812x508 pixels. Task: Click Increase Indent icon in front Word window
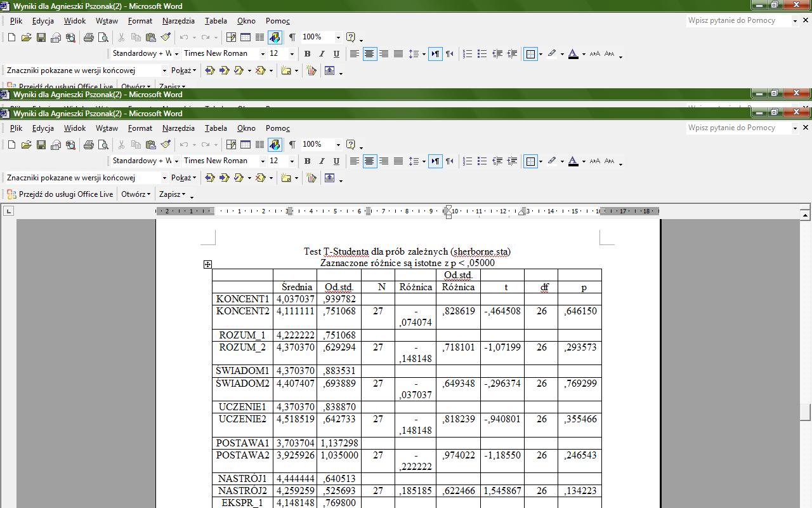pos(512,161)
